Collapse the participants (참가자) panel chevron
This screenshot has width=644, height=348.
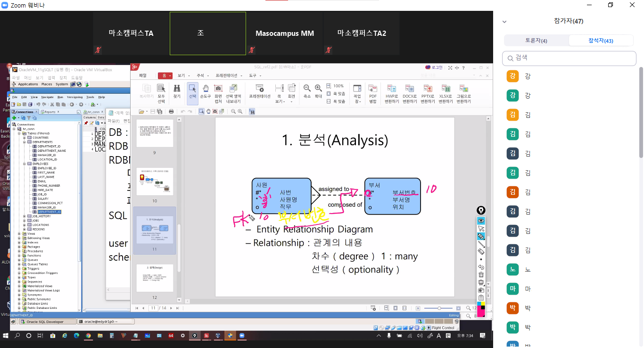click(504, 22)
